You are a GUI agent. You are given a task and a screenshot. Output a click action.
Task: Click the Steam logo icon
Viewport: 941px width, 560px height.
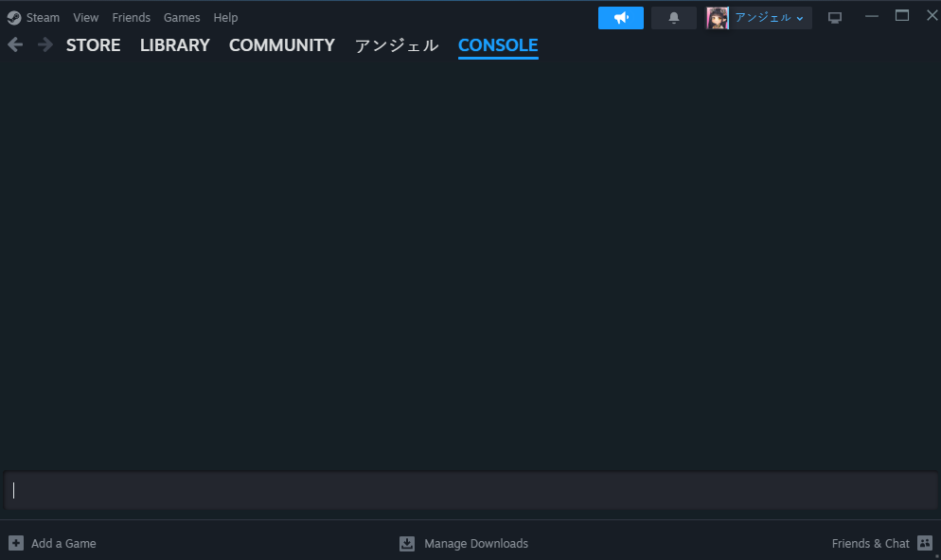click(x=14, y=18)
